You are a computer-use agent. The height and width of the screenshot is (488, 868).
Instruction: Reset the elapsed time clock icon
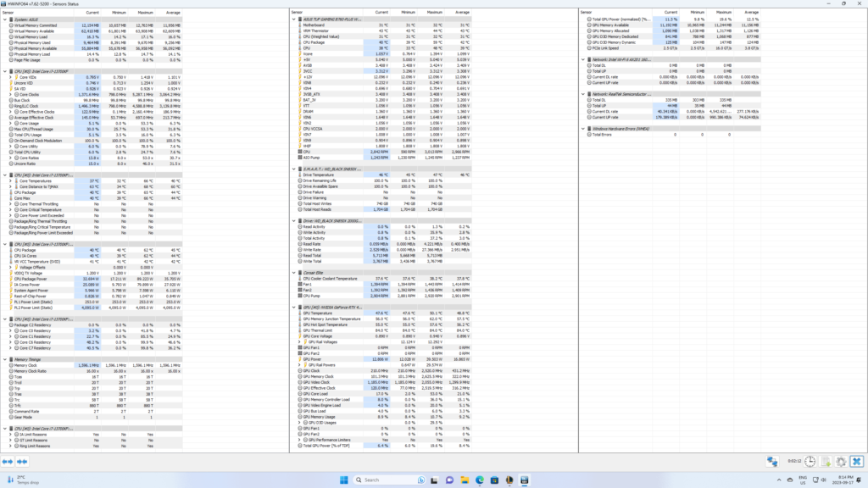coord(810,462)
